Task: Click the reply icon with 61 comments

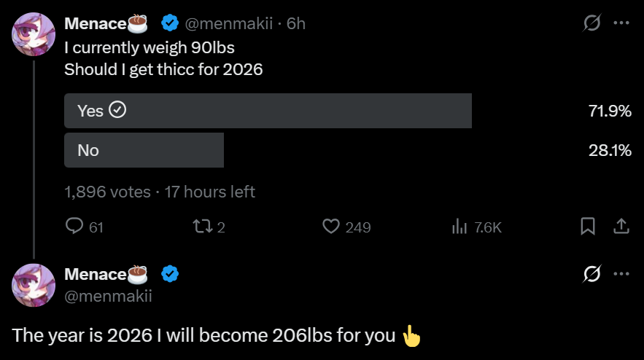Action: (x=74, y=227)
